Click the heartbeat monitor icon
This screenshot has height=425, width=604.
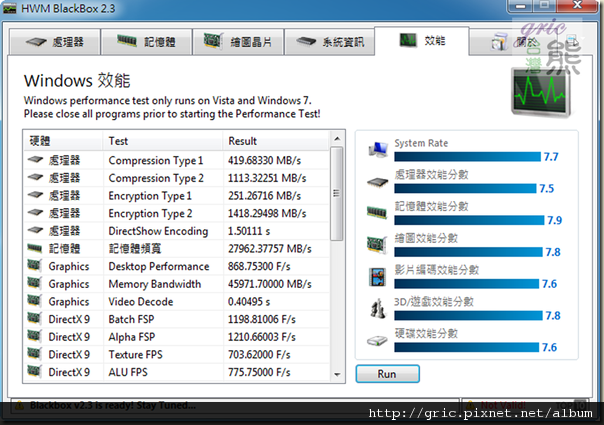(x=541, y=93)
